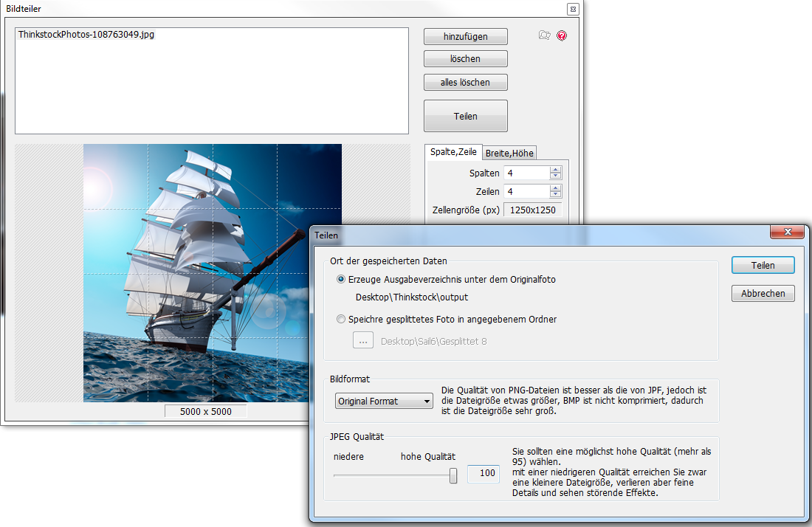
Task: Decrease the Spalten value with down arrow
Action: 556,176
